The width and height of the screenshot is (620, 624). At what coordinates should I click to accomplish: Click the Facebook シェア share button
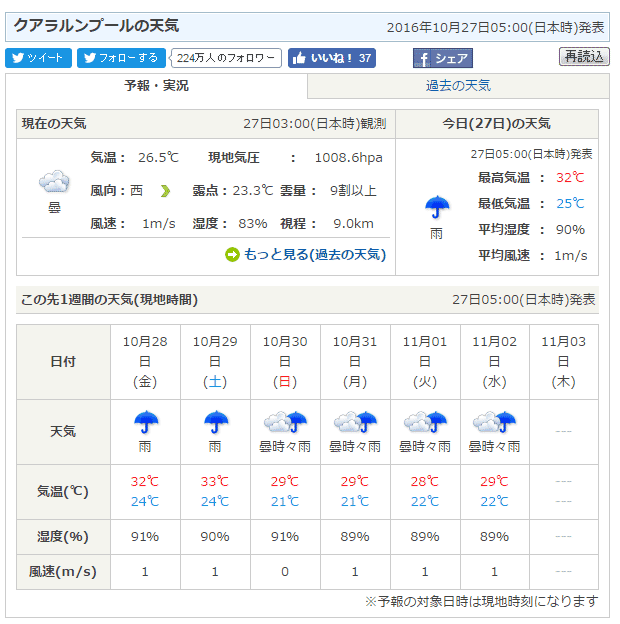pyautogui.click(x=443, y=58)
